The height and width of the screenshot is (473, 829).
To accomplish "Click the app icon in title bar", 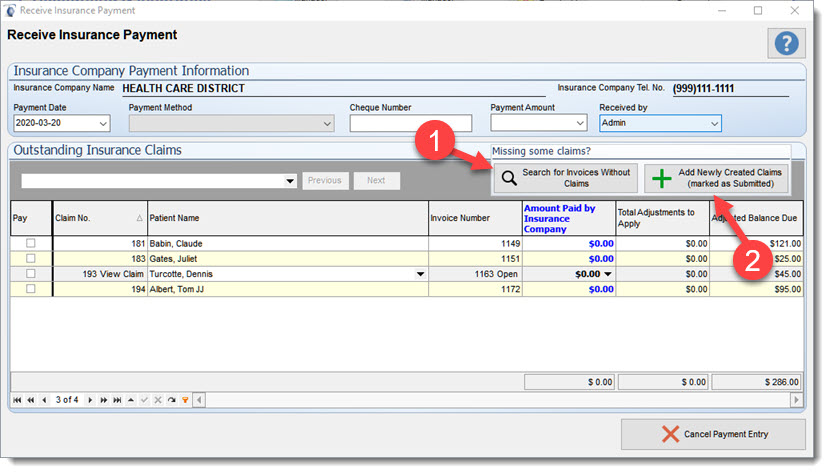I will pos(10,10).
